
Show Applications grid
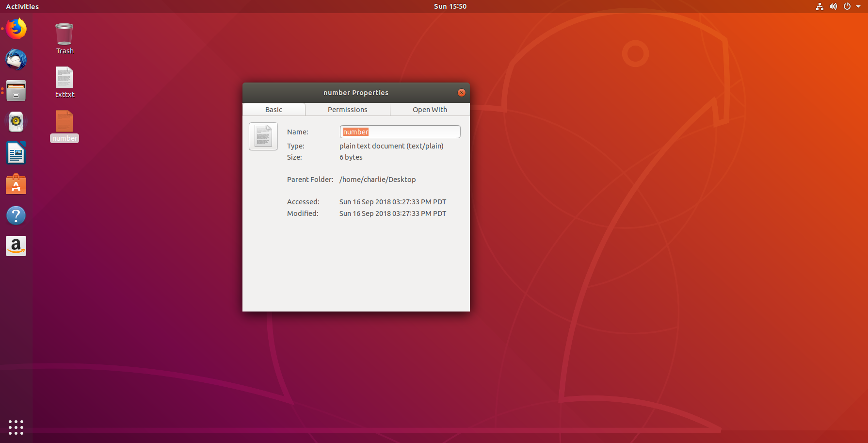click(16, 427)
